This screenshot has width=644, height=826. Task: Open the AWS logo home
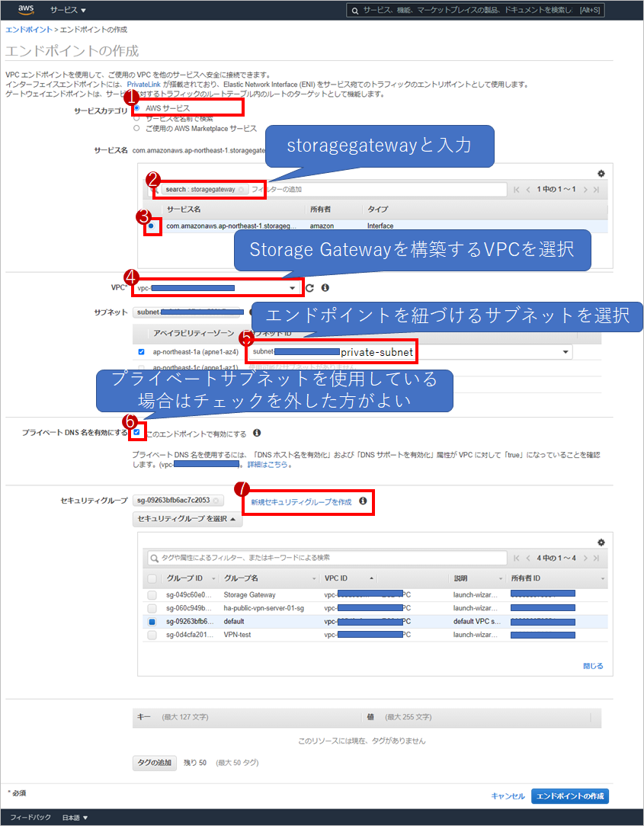coord(25,9)
